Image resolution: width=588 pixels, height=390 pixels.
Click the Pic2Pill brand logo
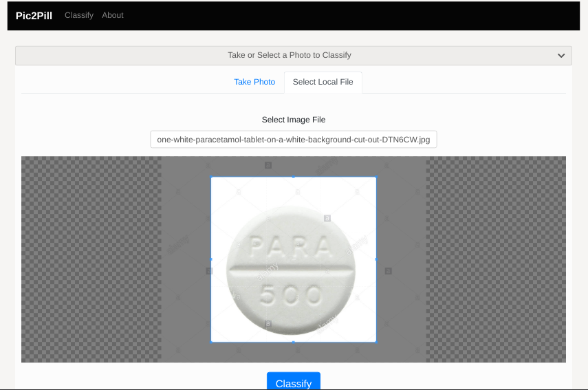[34, 16]
